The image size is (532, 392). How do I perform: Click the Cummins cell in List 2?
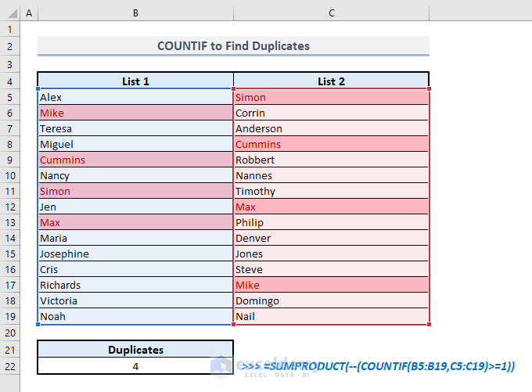pos(331,145)
